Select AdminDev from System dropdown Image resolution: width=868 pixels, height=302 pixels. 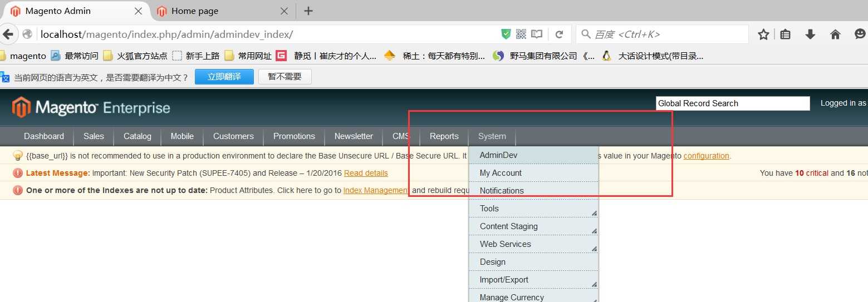pyautogui.click(x=533, y=155)
